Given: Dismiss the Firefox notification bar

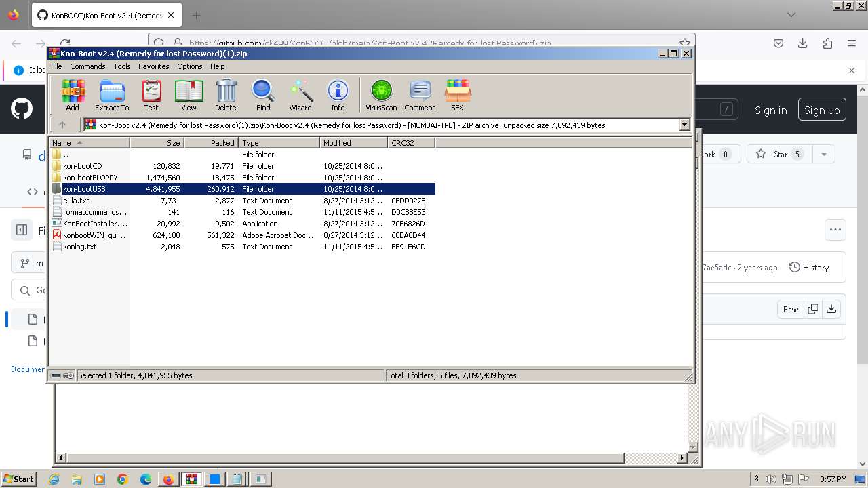Looking at the screenshot, I should point(852,70).
